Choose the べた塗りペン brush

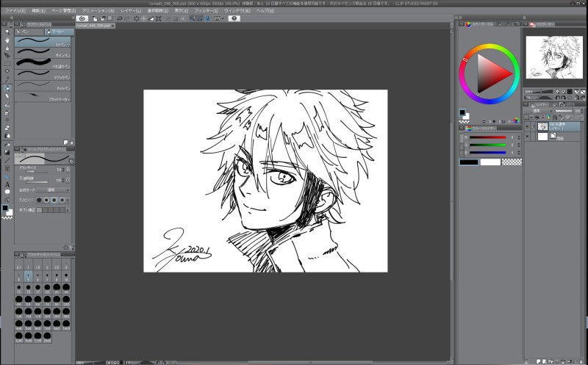pos(43,64)
